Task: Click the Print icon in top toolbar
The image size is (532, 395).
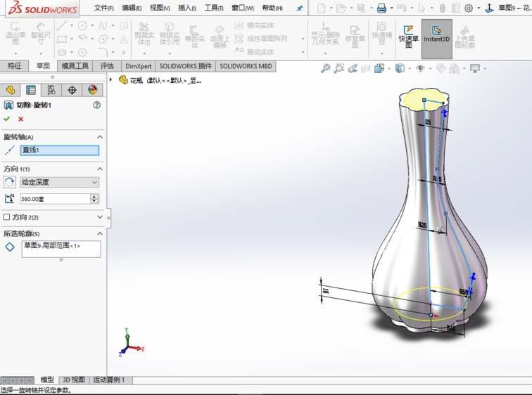Action: point(381,8)
